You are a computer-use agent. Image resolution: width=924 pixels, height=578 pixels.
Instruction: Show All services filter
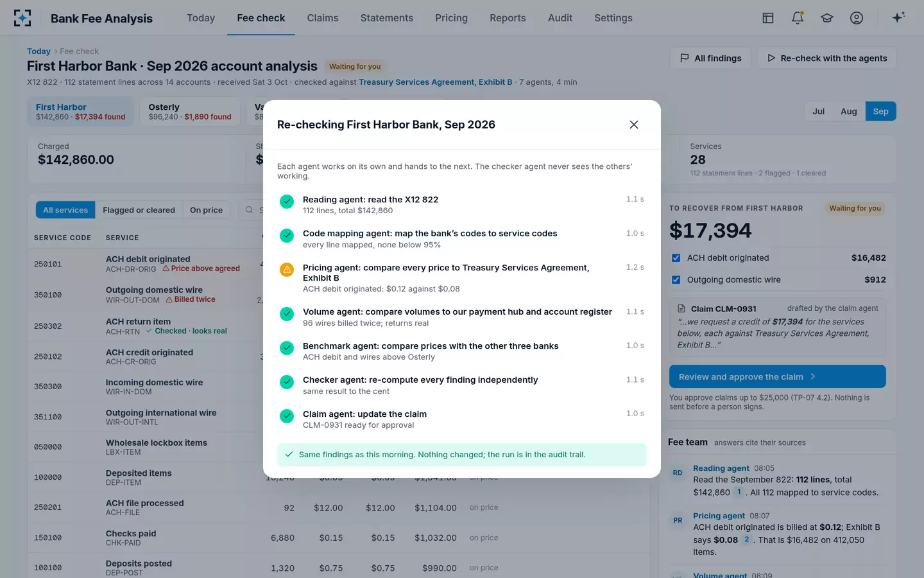coord(65,210)
